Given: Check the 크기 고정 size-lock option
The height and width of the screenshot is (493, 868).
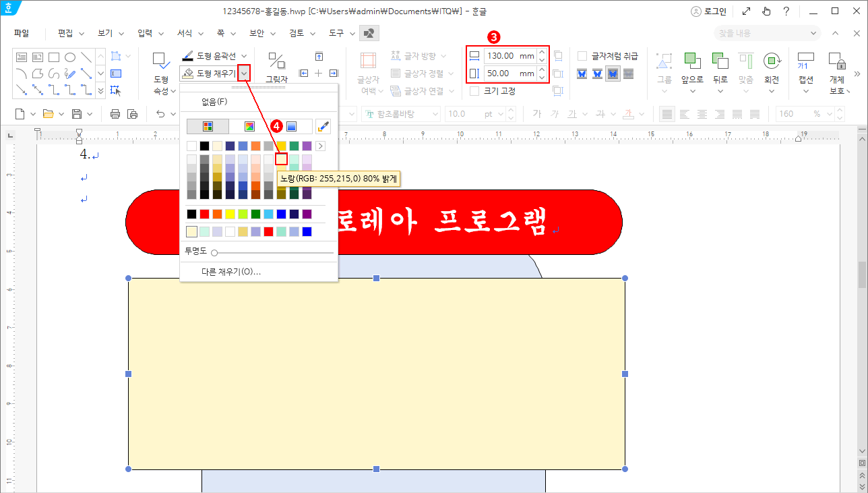Looking at the screenshot, I should [x=474, y=90].
